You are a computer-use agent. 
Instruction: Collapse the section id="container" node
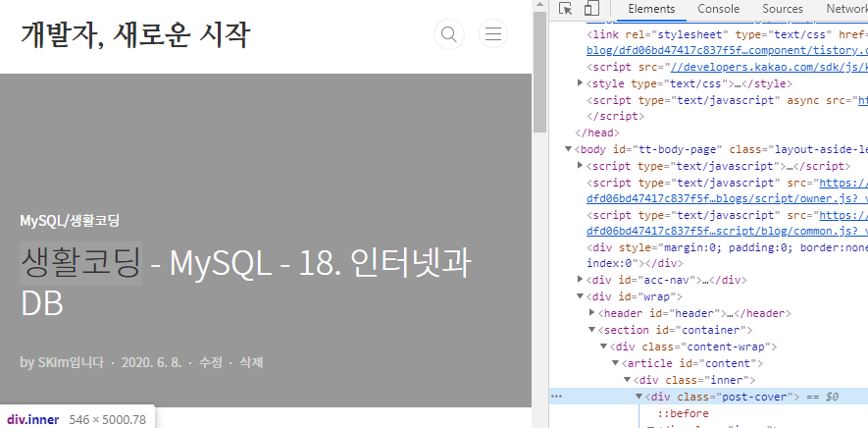[x=591, y=329]
